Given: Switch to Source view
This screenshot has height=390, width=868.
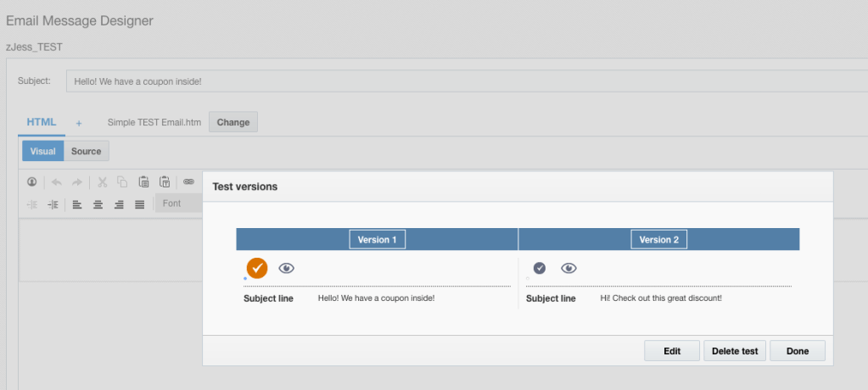Looking at the screenshot, I should point(86,151).
